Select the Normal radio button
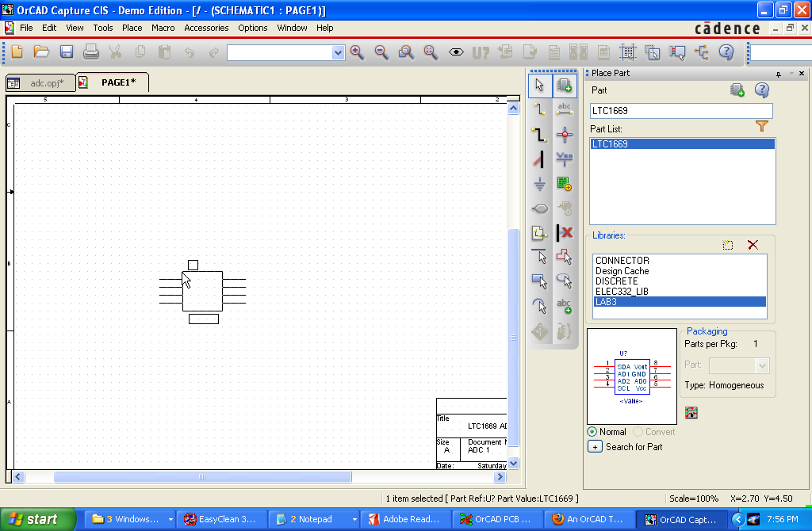Viewport: 812px width, 531px height. [592, 432]
